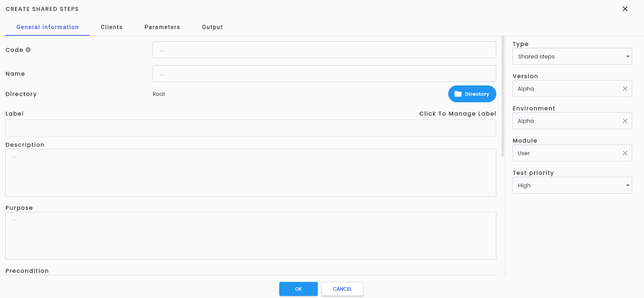Switch to the Clients tab

[112, 27]
